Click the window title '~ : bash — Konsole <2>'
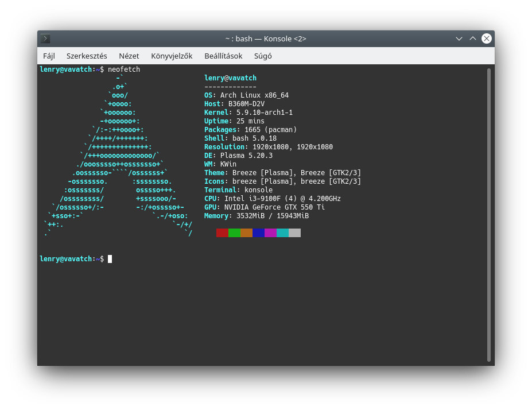Viewport: 532px width, 410px height. (266, 38)
